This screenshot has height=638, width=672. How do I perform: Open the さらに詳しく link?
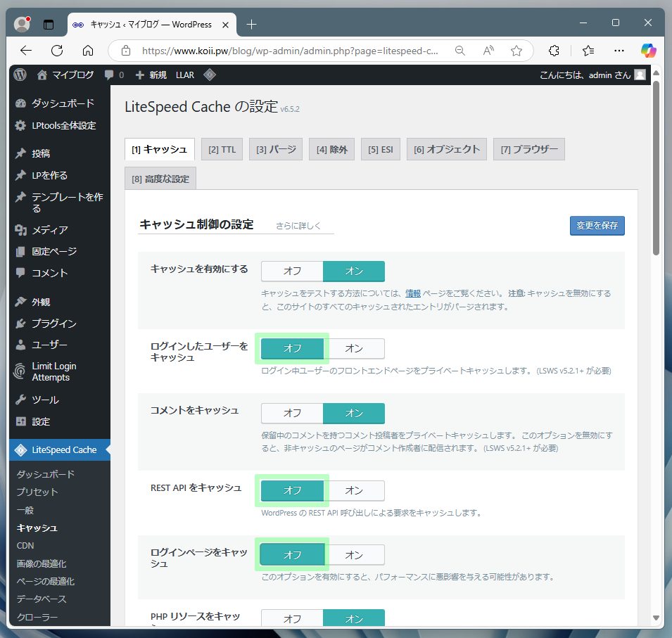[298, 226]
